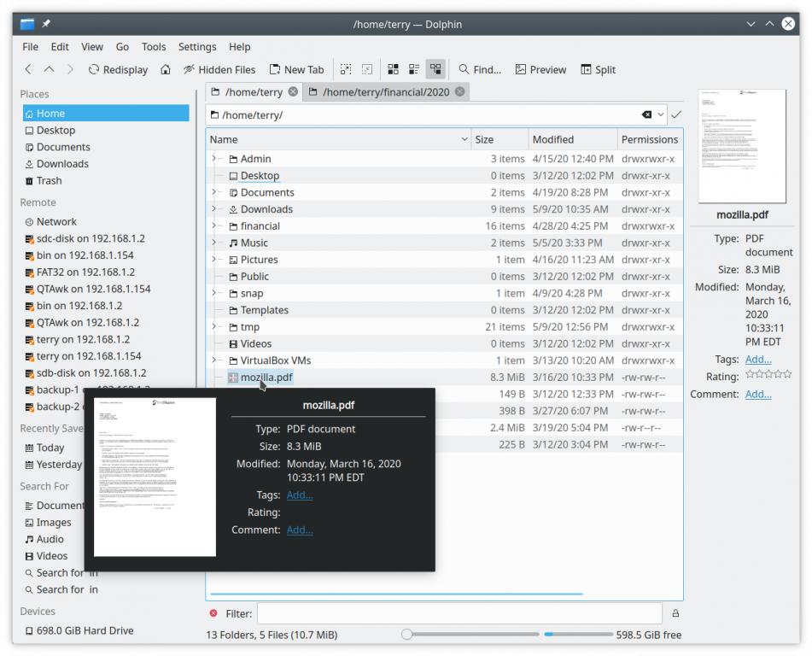Switch to Compact view mode
The height and width of the screenshot is (656, 812).
414,70
